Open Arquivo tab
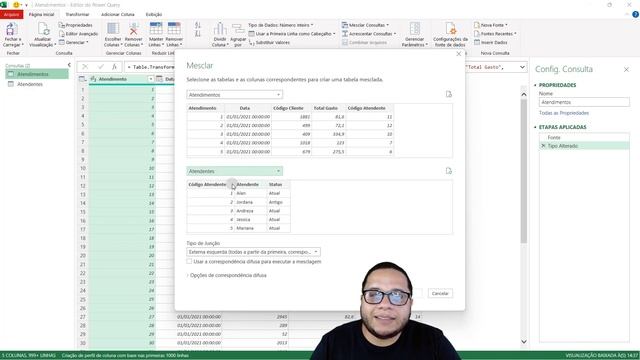This screenshot has width=640, height=360. (11, 14)
